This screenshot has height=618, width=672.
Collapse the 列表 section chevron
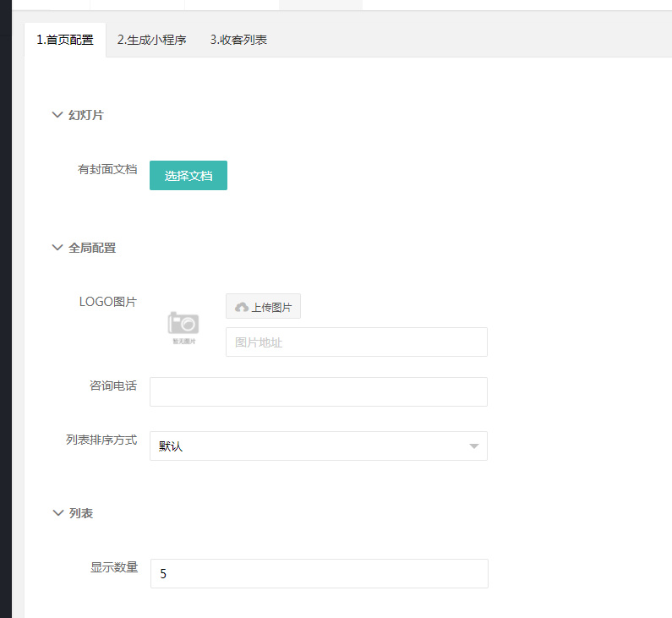pyautogui.click(x=57, y=513)
